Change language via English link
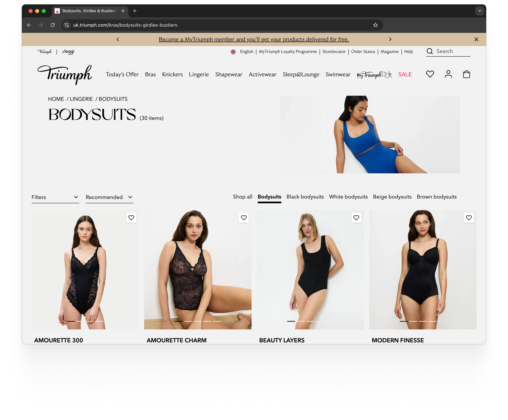The width and height of the screenshot is (508, 420). [x=246, y=51]
